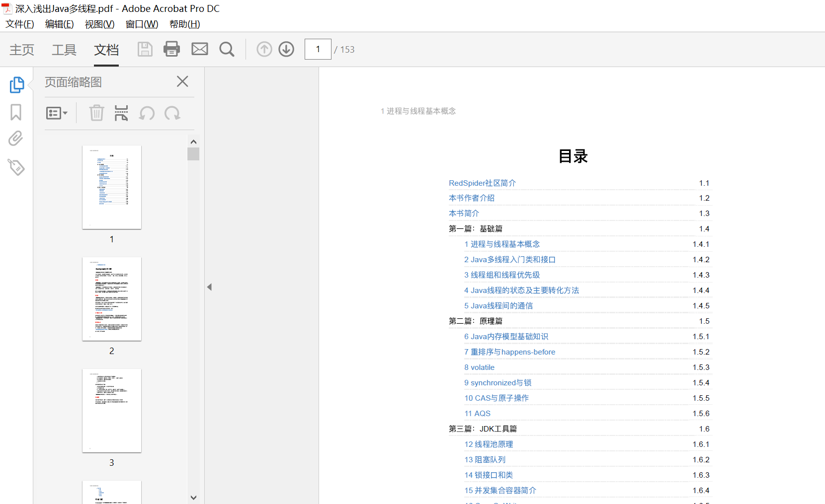Rotate pages counterclockwise icon
This screenshot has width=825, height=504.
147,113
